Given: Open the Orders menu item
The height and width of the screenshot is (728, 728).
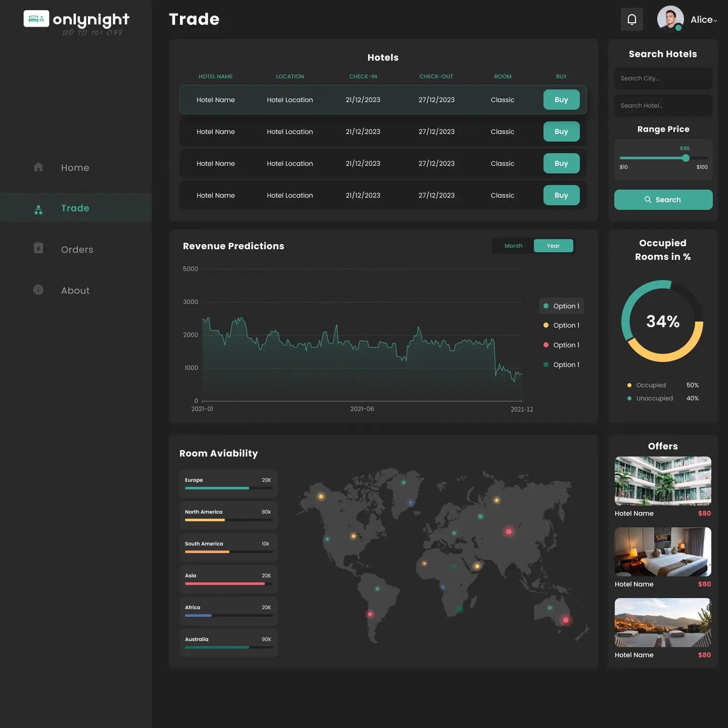Looking at the screenshot, I should click(x=77, y=250).
